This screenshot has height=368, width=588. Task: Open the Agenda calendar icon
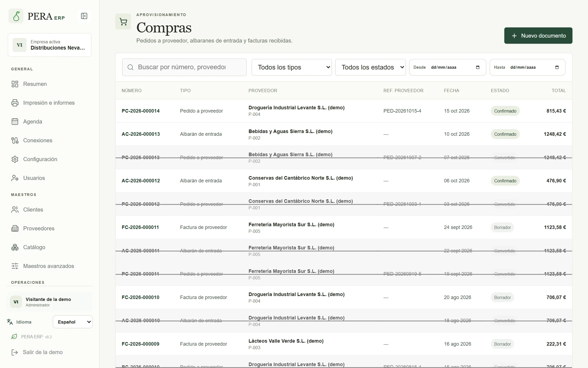(x=15, y=122)
